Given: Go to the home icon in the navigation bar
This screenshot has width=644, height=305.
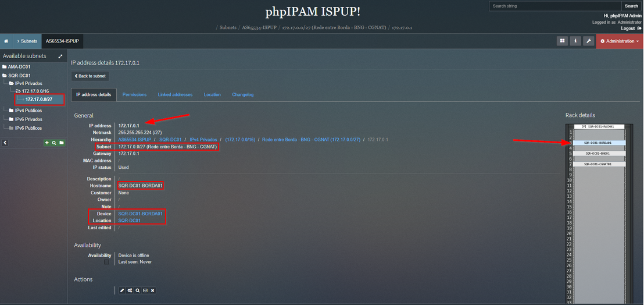Looking at the screenshot, I should click(x=6, y=41).
